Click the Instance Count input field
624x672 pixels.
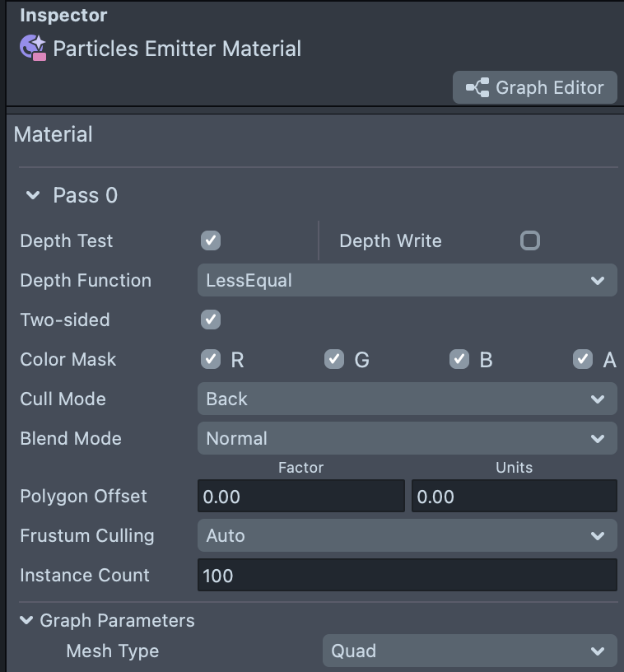407,575
